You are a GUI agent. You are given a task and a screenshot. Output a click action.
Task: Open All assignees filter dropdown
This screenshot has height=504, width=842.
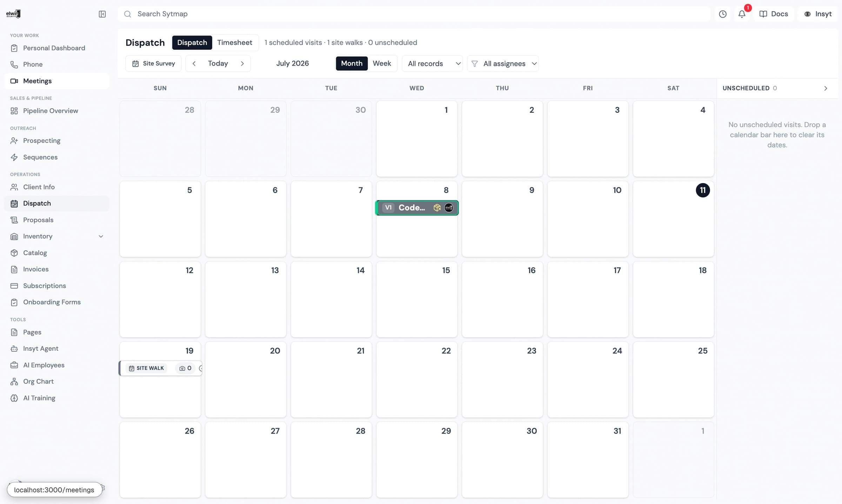503,63
